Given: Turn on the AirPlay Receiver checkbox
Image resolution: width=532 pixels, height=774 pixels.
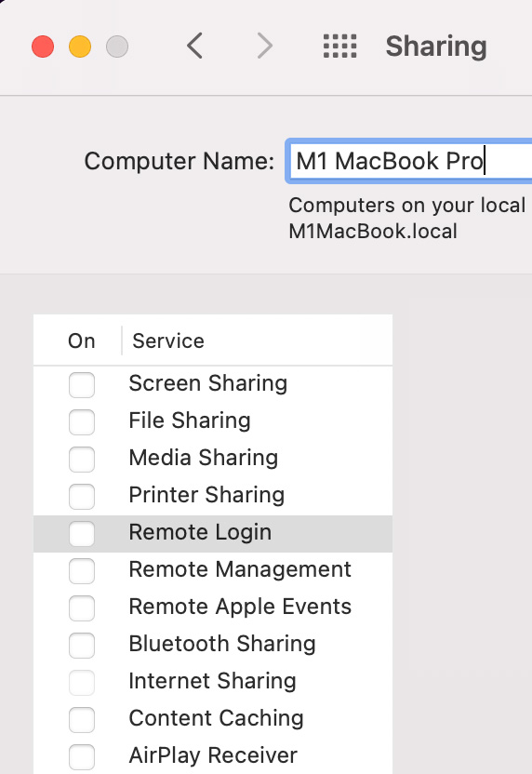Looking at the screenshot, I should point(82,756).
